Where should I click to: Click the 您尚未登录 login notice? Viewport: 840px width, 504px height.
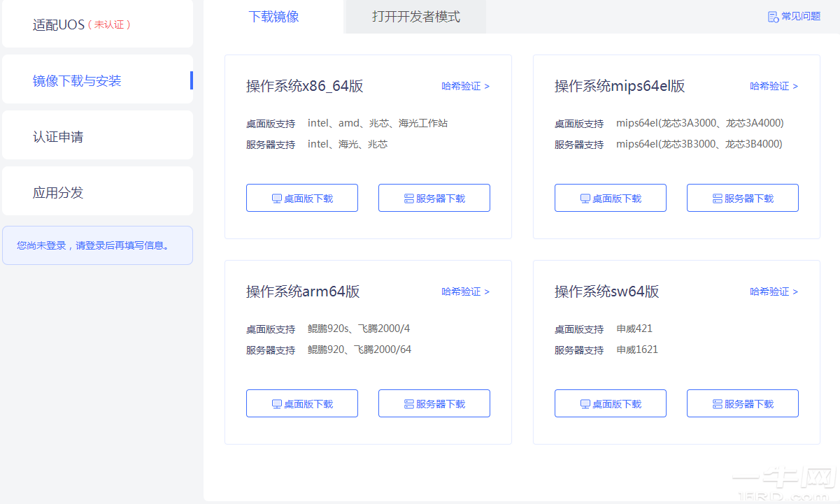(x=97, y=245)
